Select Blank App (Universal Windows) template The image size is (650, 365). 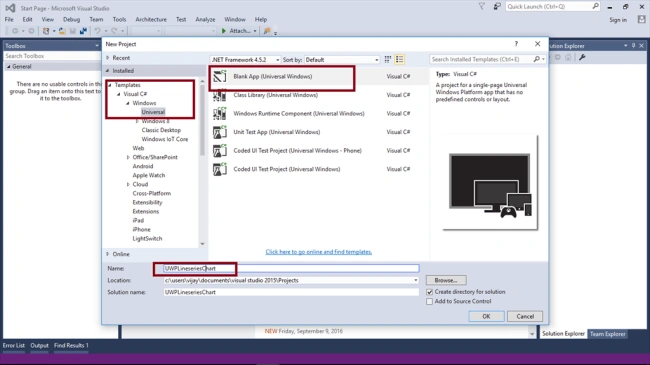[318, 76]
